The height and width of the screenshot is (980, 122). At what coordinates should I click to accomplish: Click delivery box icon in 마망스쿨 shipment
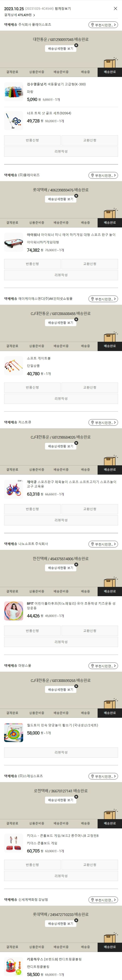click(110, 702)
